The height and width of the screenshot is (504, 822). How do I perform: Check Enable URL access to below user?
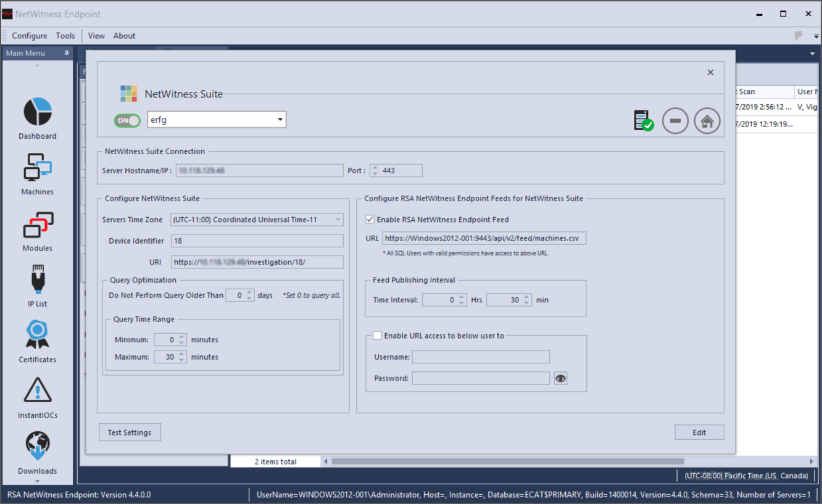click(377, 336)
